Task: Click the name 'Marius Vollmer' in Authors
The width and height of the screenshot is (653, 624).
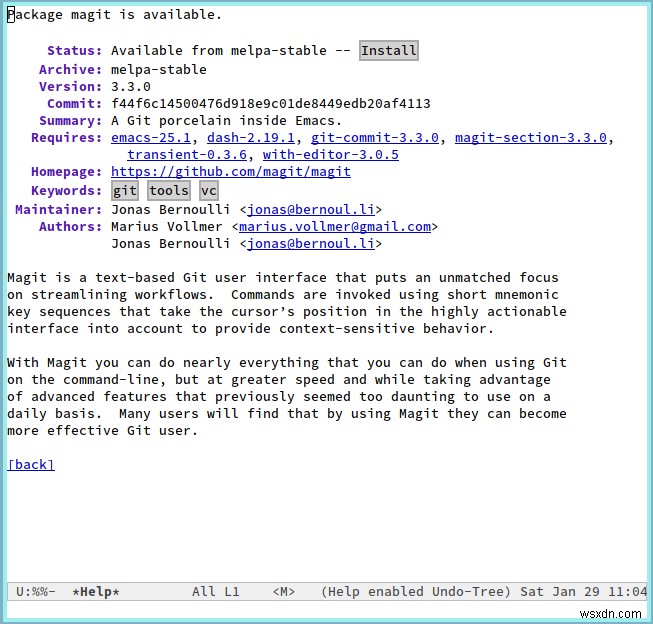Action: click(167, 227)
